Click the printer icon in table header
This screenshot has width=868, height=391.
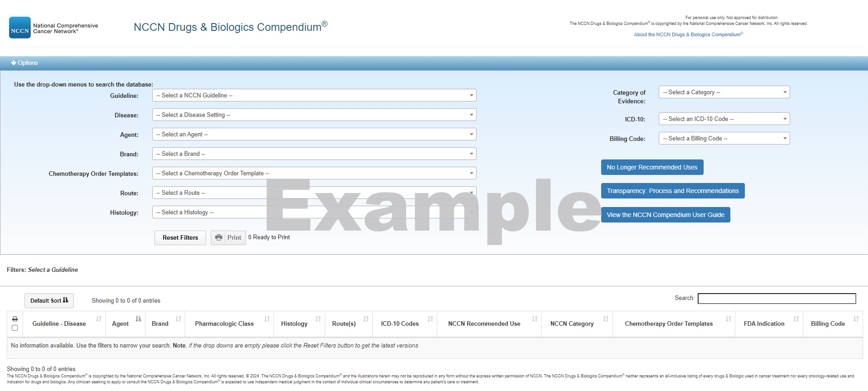pyautogui.click(x=15, y=319)
